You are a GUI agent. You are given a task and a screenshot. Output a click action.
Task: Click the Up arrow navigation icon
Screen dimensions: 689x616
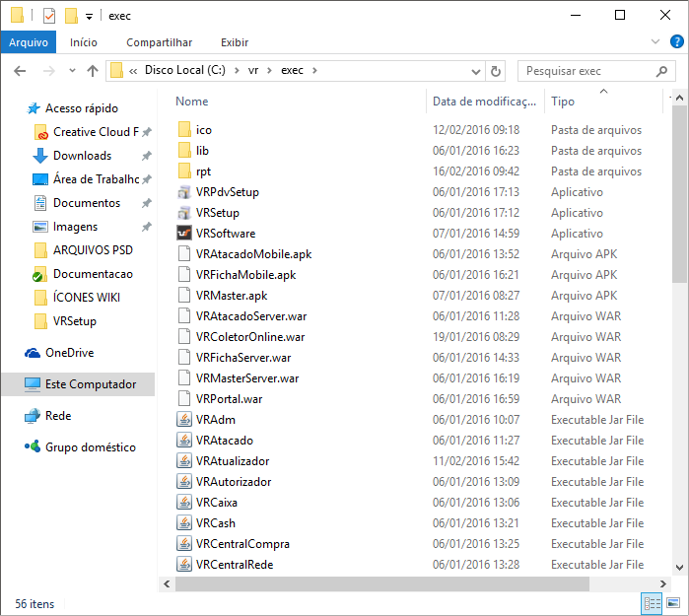[x=93, y=71]
